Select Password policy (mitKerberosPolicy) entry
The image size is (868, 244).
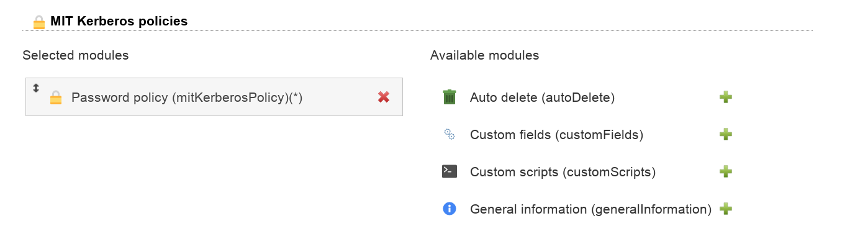click(214, 97)
